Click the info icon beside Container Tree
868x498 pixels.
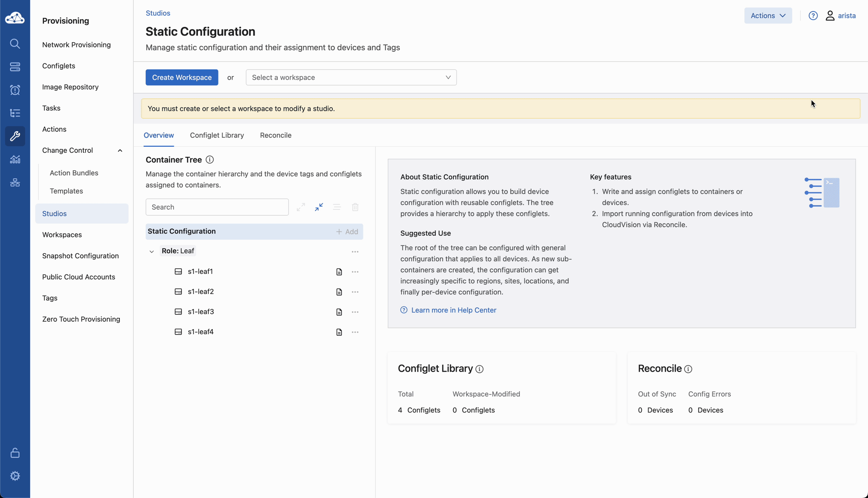pyautogui.click(x=210, y=160)
